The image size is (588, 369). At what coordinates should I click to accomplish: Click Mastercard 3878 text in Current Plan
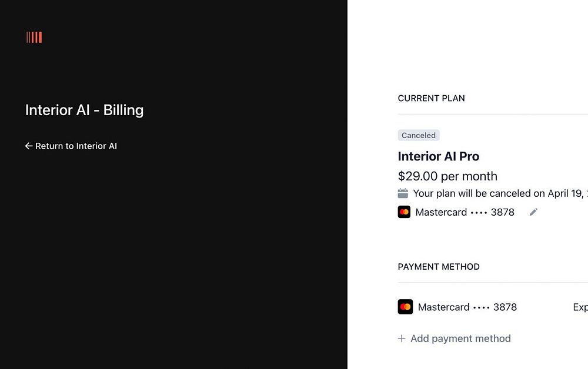click(x=465, y=212)
